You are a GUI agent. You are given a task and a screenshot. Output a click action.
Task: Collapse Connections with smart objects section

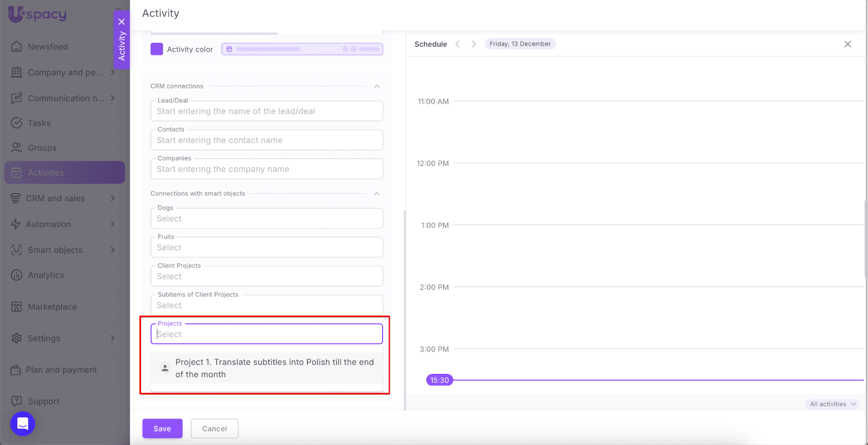tap(376, 194)
